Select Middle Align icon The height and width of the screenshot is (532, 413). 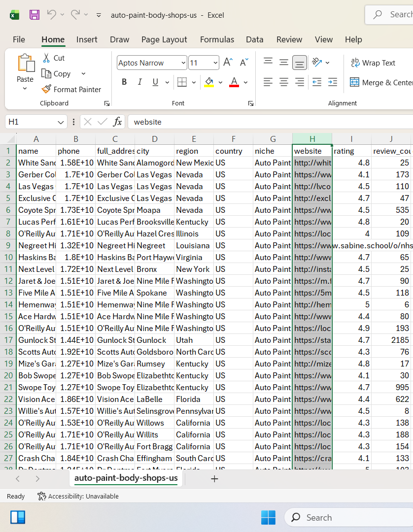point(284,63)
